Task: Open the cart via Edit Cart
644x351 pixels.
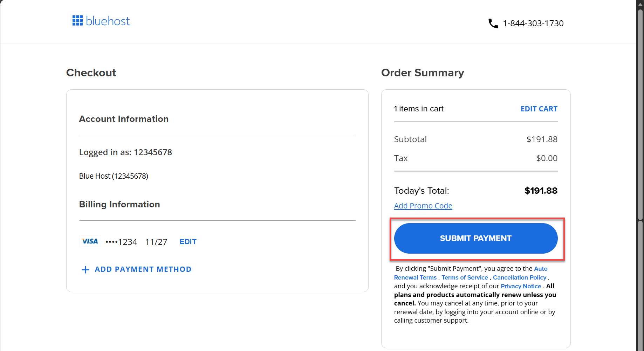Action: (x=539, y=109)
